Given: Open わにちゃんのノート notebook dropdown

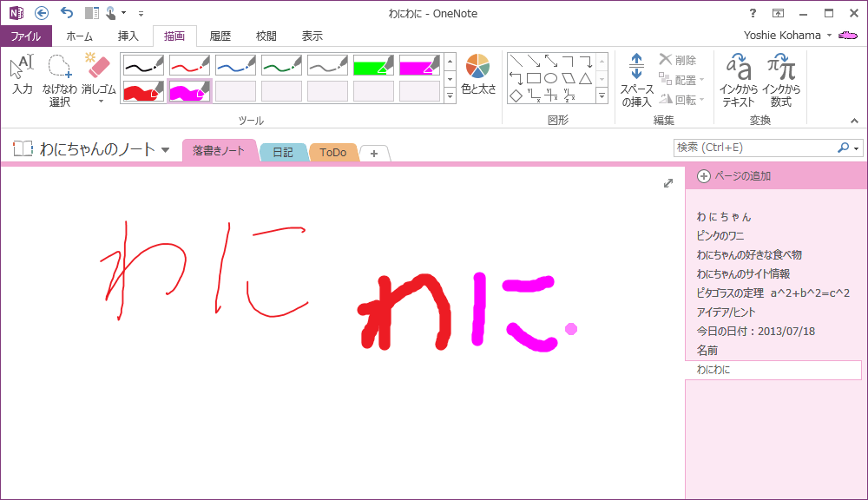Looking at the screenshot, I should [x=165, y=149].
